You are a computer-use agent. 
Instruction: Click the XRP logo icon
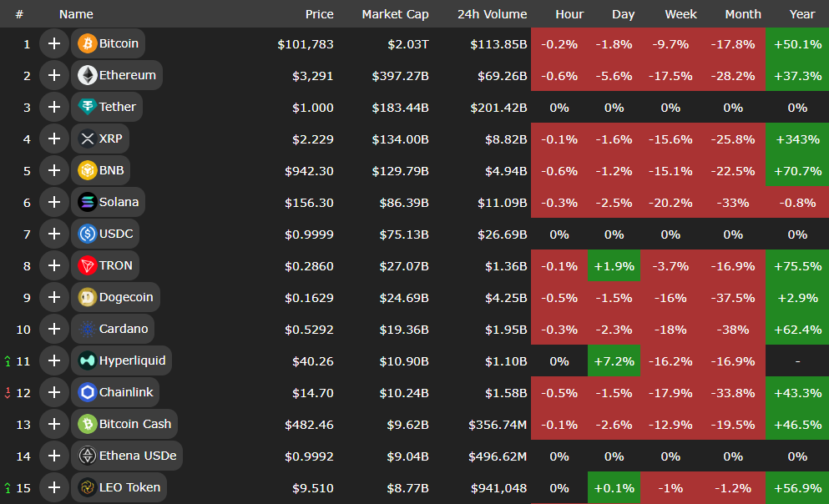click(87, 139)
